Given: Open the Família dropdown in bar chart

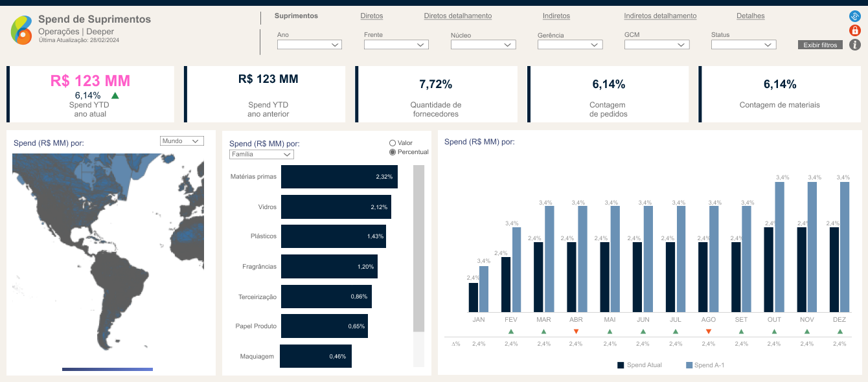Looking at the screenshot, I should tap(261, 155).
